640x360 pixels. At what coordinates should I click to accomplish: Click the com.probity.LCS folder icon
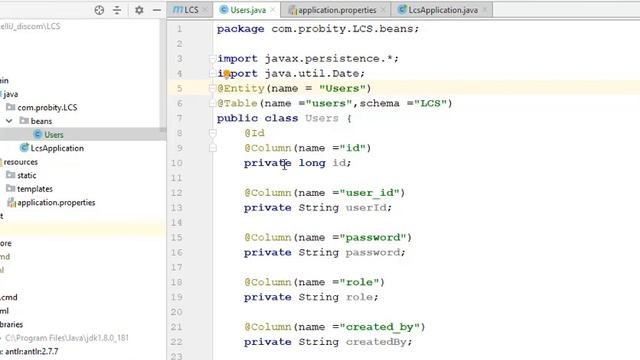click(11, 107)
